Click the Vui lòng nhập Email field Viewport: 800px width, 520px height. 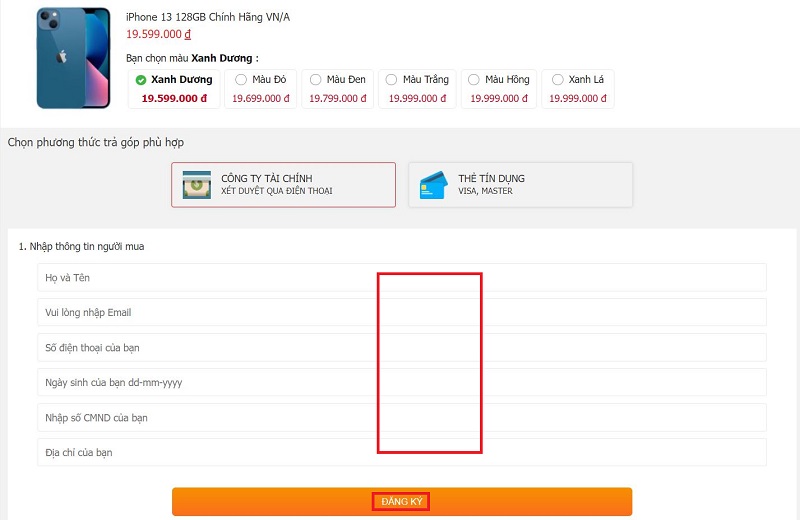(402, 312)
